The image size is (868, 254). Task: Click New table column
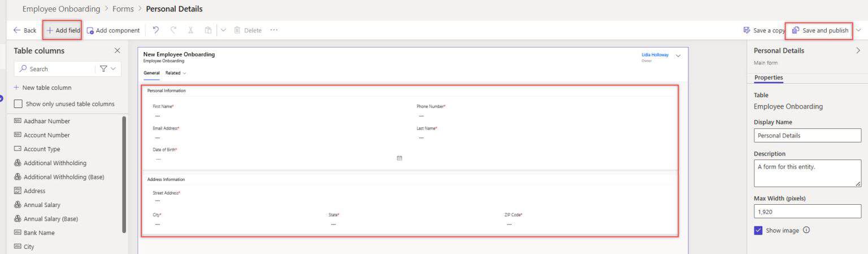[x=42, y=88]
